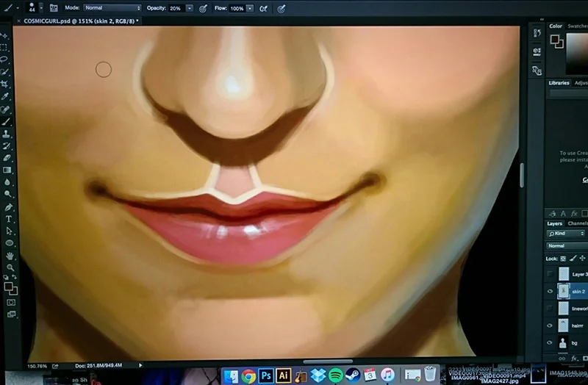The width and height of the screenshot is (588, 385).
Task: Select the Pen tool
Action: [x=8, y=207]
